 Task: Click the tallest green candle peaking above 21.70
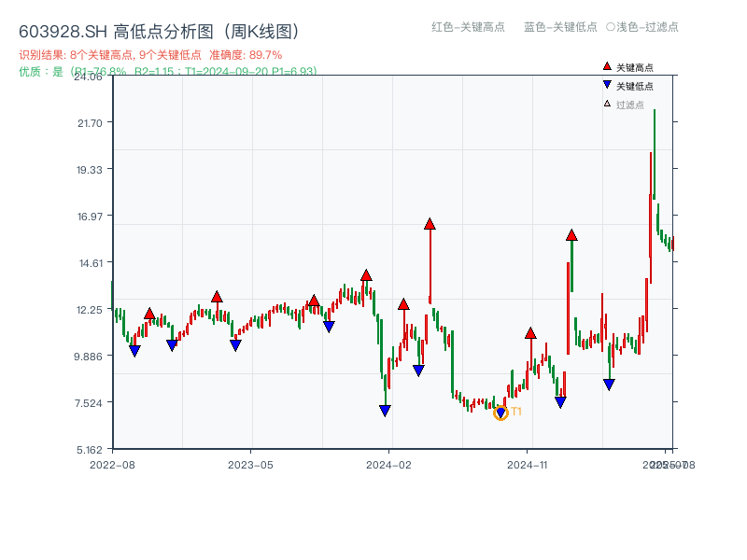click(x=655, y=154)
